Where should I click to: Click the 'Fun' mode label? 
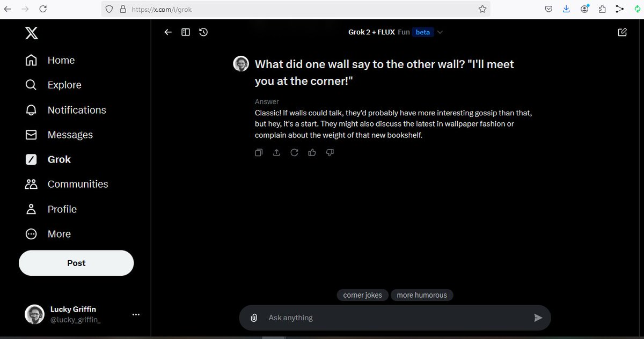click(404, 32)
